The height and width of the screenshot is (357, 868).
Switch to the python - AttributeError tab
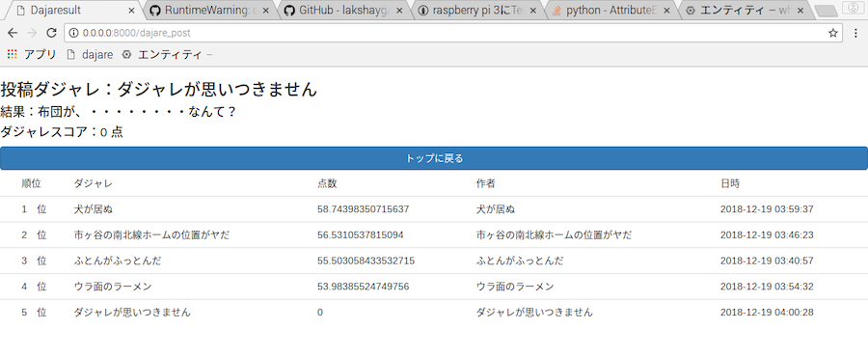(x=611, y=10)
